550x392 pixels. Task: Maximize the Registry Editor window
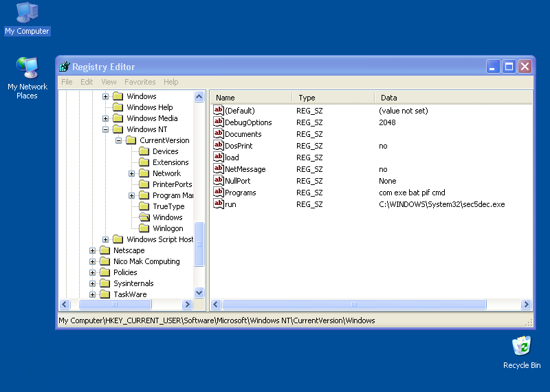click(509, 66)
